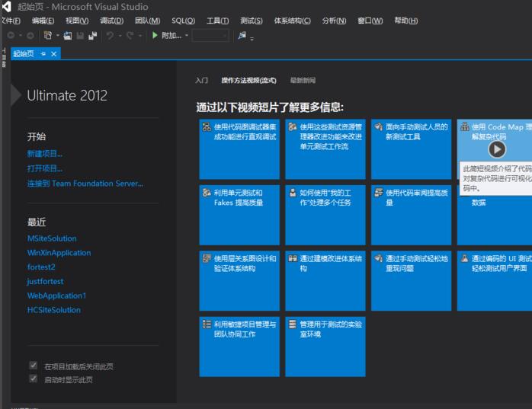Uncheck 启动时显示此页 checkbox
Screen dimensions: 532x409
pyautogui.click(x=33, y=379)
